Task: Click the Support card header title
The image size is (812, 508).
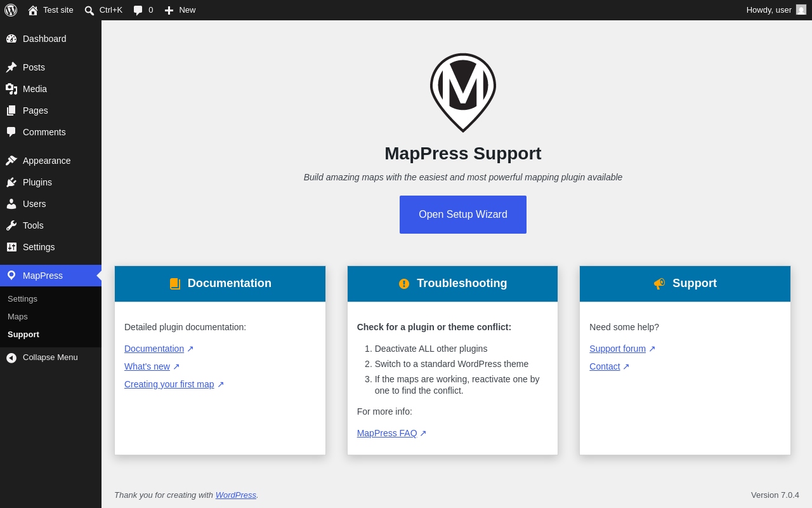Action: click(x=695, y=283)
